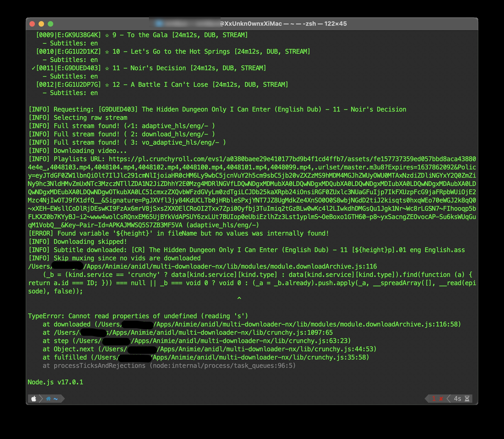Click the TypeError message line
This screenshot has height=439, width=504.
pos(138,316)
